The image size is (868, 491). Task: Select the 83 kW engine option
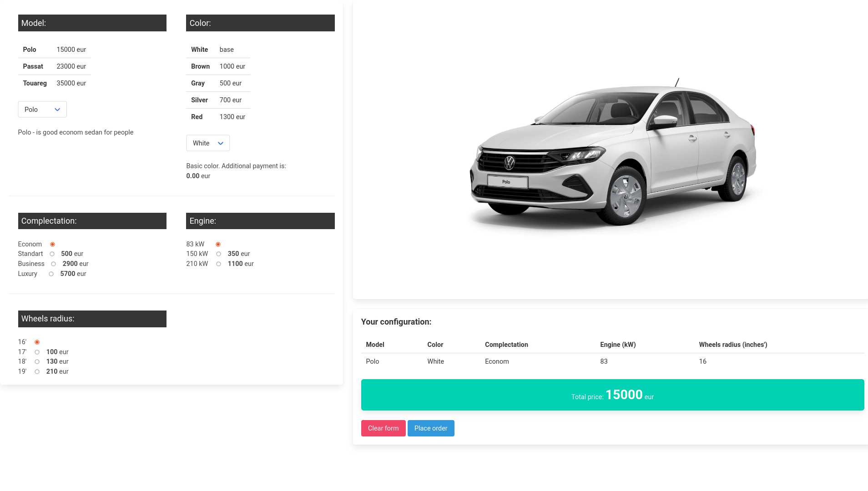click(218, 245)
